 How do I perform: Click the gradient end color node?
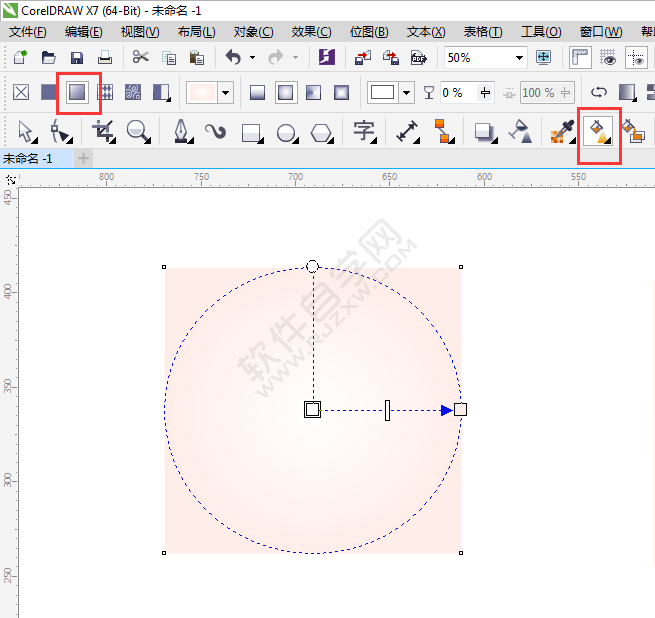460,409
